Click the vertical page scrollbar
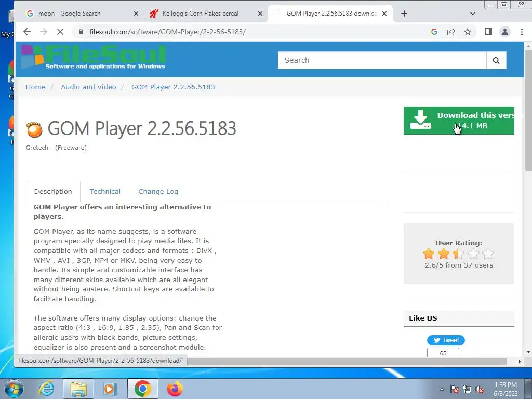This screenshot has height=399, width=532. pyautogui.click(x=528, y=110)
